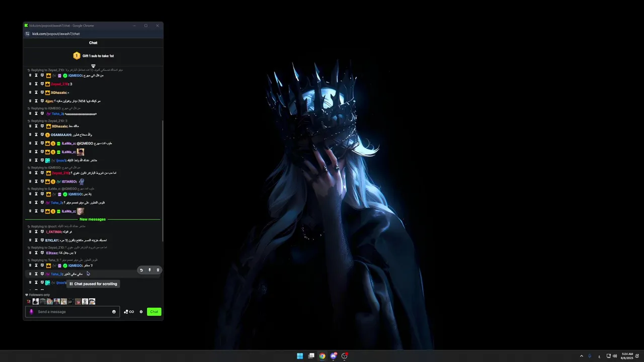Delete OSAMAAAH's chat message
Viewport: 644px width, 362px height.
pos(30,135)
